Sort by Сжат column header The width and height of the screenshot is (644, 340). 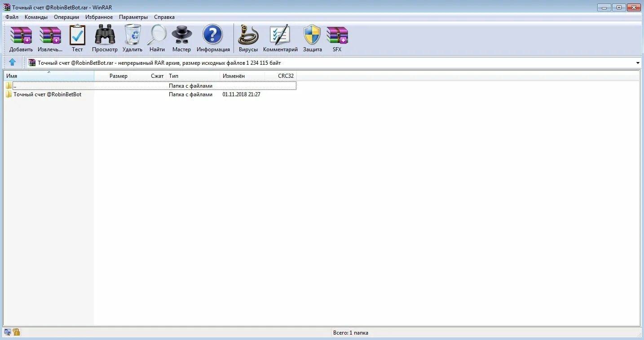click(x=148, y=76)
